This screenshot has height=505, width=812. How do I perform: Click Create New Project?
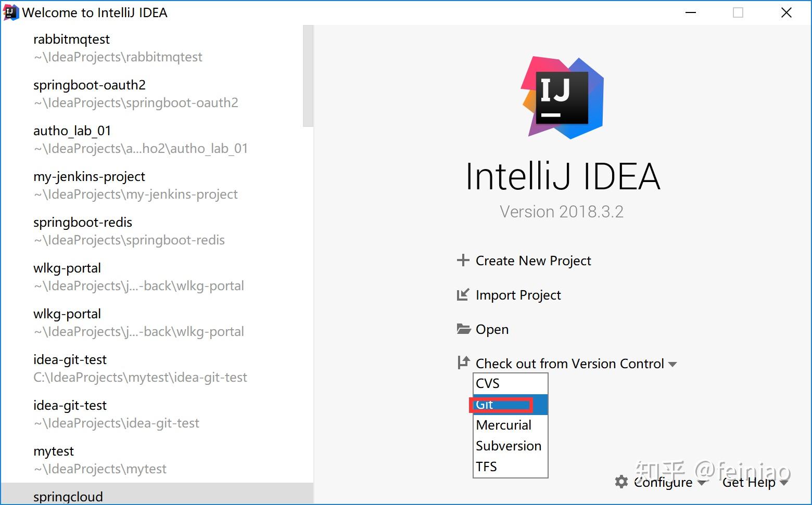(532, 261)
